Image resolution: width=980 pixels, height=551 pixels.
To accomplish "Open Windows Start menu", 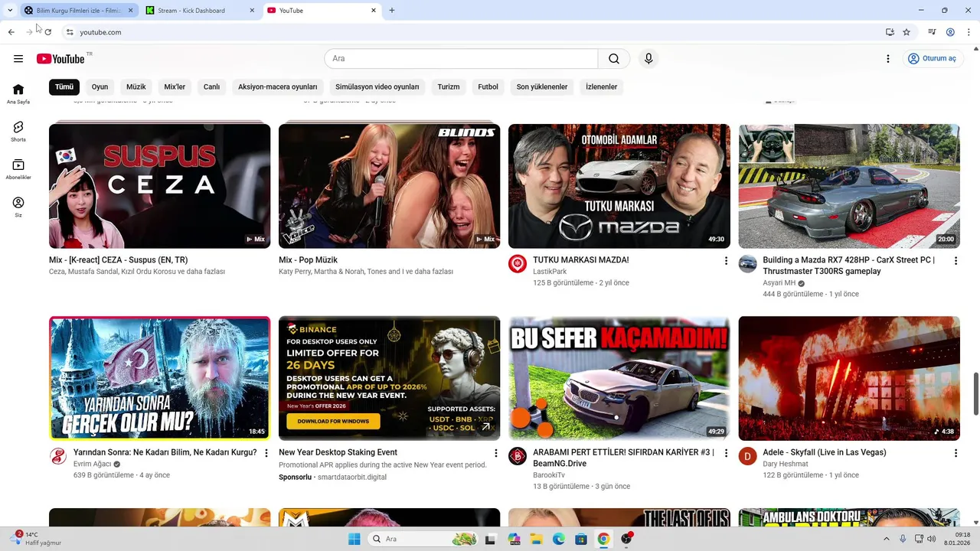I will (x=354, y=539).
